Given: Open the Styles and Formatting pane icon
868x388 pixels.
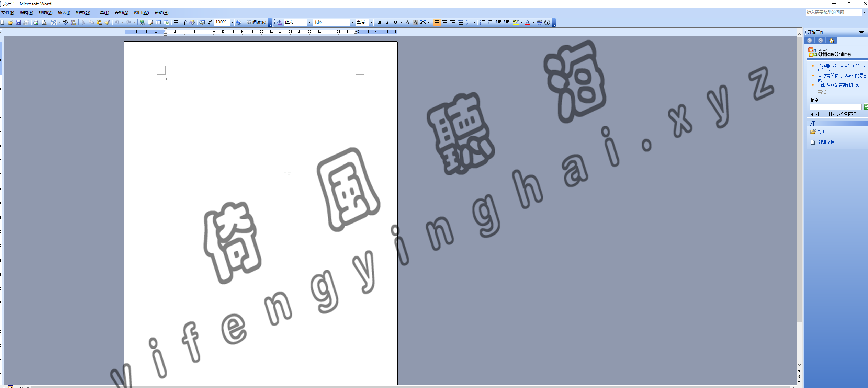Looking at the screenshot, I should click(280, 22).
